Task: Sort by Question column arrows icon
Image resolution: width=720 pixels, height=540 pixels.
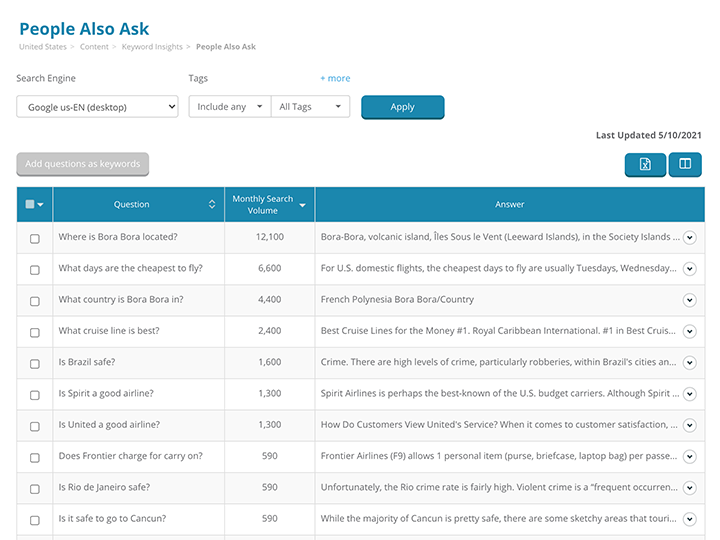Action: [x=212, y=205]
